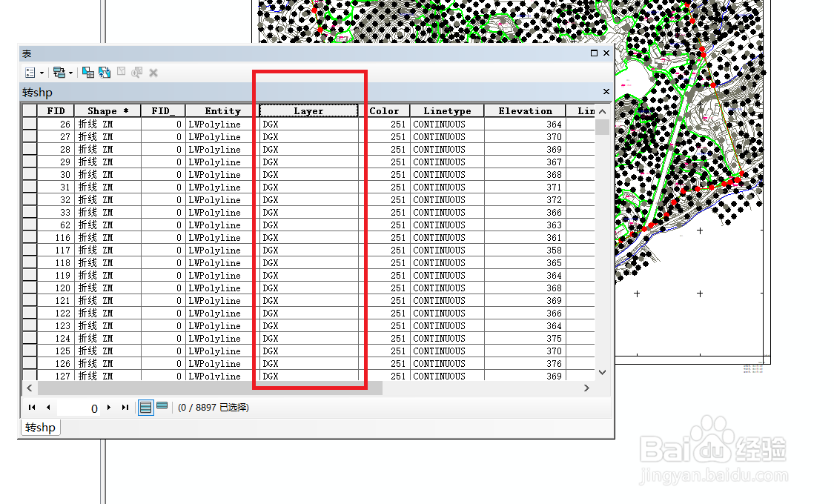
Task: Switch to show only selected records view
Action: click(161, 406)
